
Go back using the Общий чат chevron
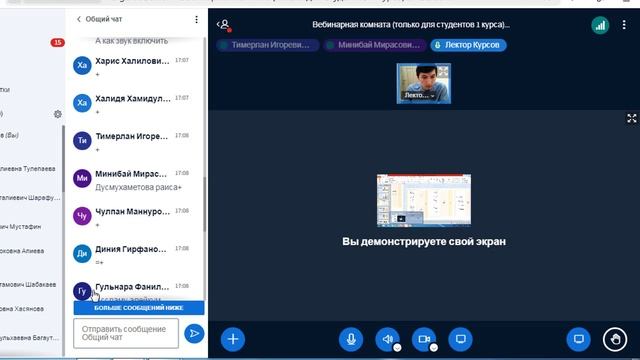pyautogui.click(x=79, y=19)
